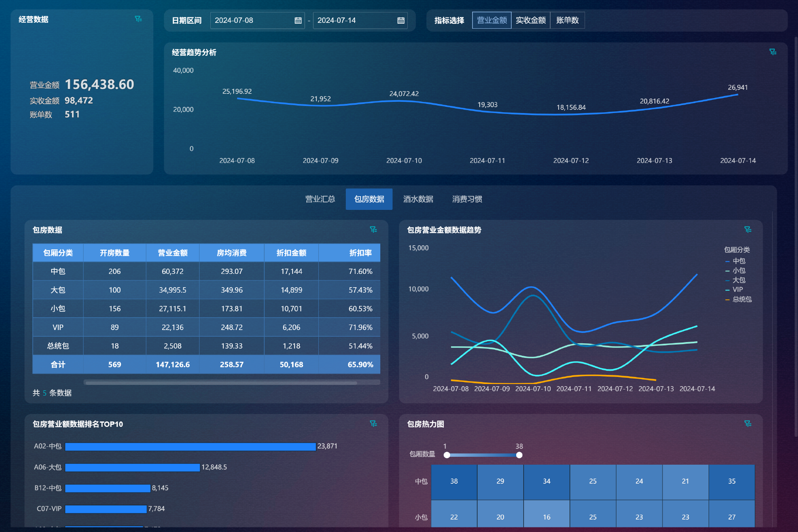The image size is (798, 532).
Task: Toggle VIP series in chart legend
Action: [x=737, y=290]
